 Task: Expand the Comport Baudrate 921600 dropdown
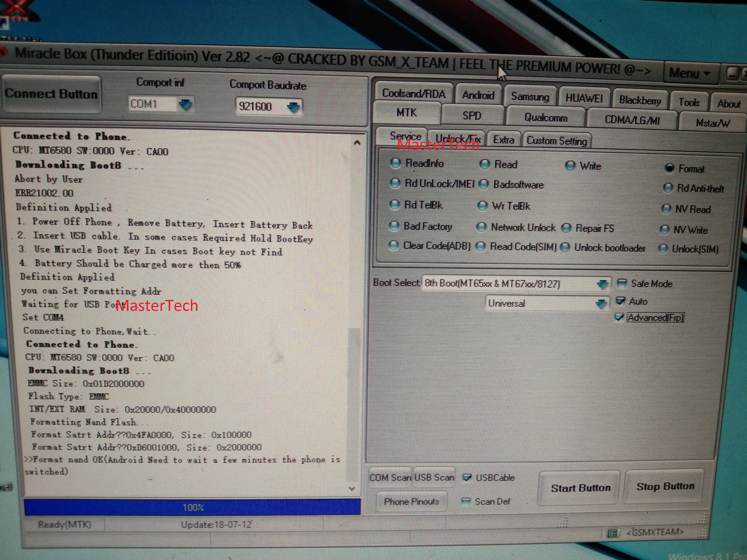(x=293, y=107)
